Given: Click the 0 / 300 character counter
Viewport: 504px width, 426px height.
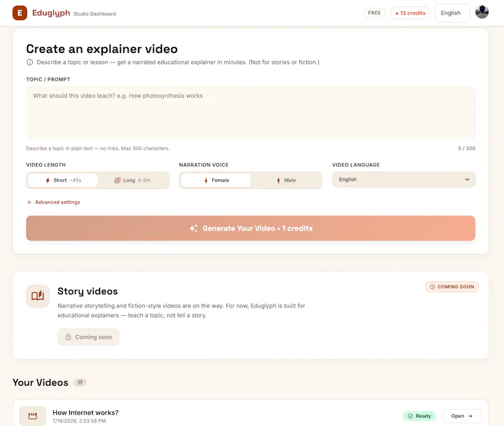Looking at the screenshot, I should pos(466,148).
